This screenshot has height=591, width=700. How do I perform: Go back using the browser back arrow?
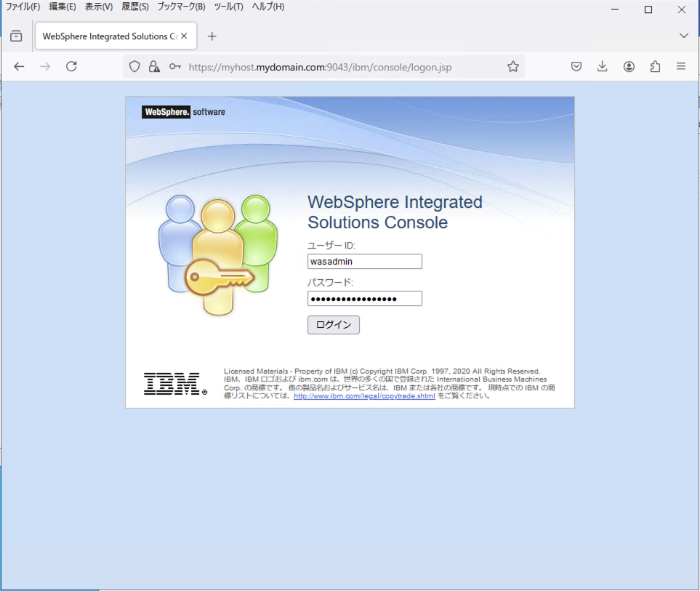pos(19,67)
